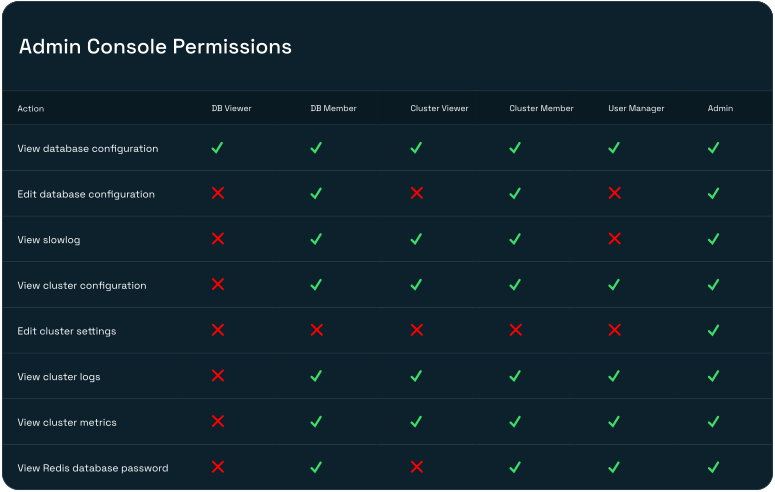
Task: Click the red X for DB Viewer Edit database configuration
Action: point(217,193)
